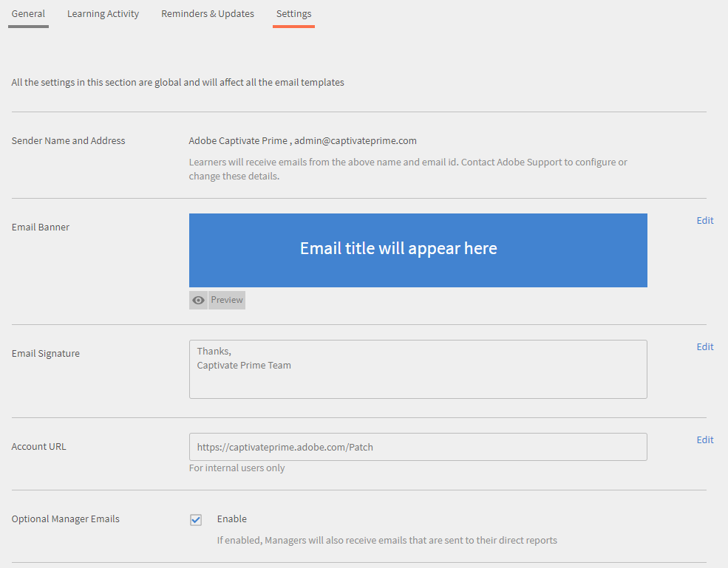Select the Email title will appear here text
Screen dimensions: 728x568
coord(398,248)
